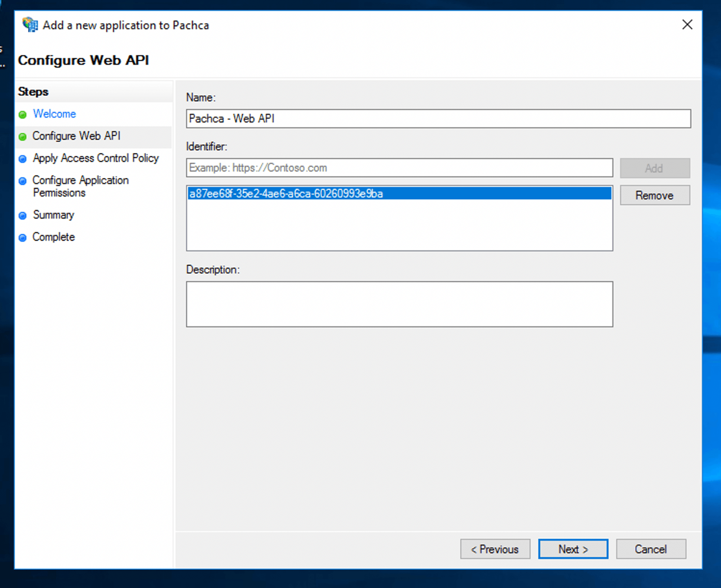Cancel the wizard
This screenshot has height=588, width=721.
[x=651, y=549]
